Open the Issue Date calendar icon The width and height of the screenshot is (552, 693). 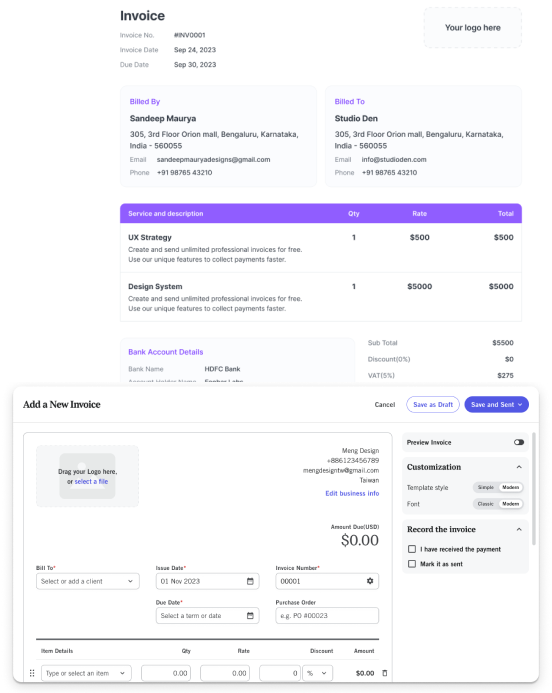(250, 581)
